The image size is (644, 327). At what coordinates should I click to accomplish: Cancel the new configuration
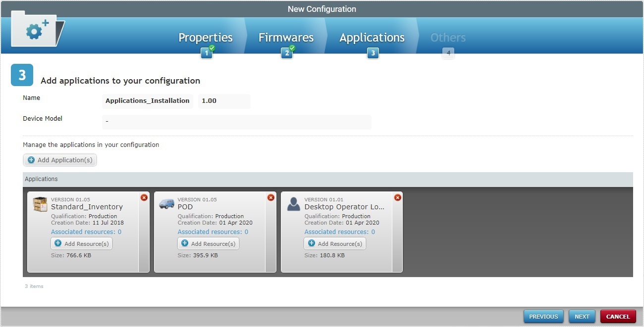[618, 316]
